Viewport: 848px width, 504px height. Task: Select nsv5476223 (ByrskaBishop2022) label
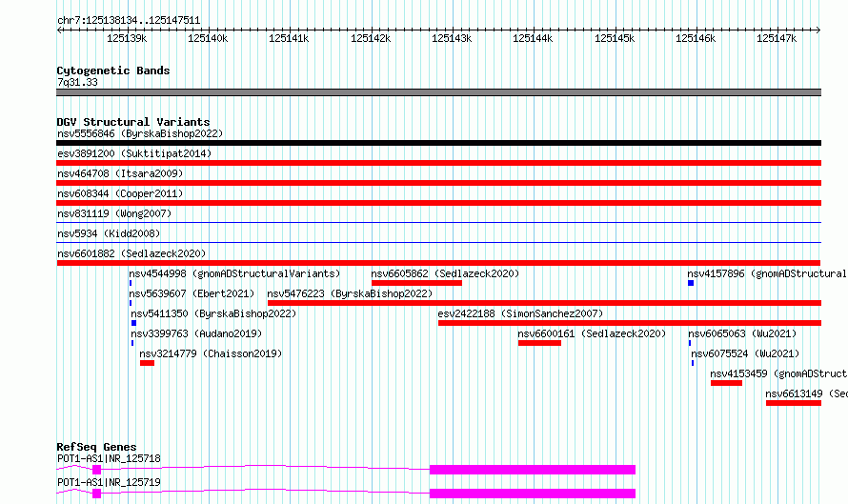pos(350,293)
